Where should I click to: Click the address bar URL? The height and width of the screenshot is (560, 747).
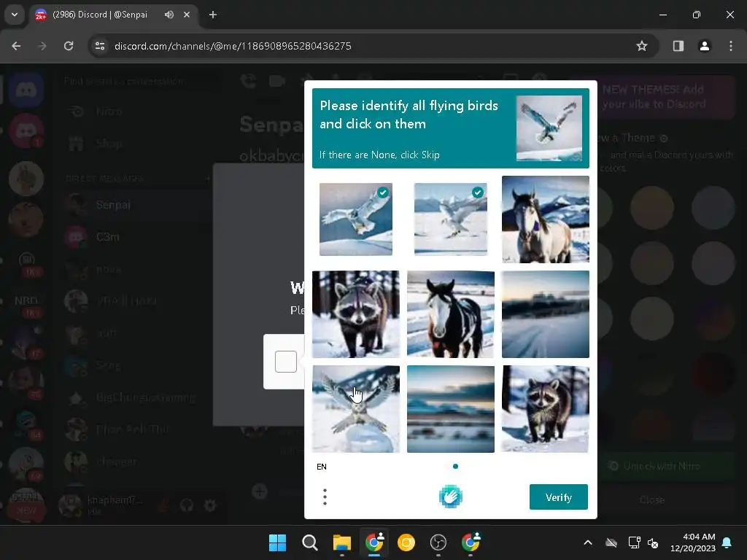pyautogui.click(x=233, y=46)
